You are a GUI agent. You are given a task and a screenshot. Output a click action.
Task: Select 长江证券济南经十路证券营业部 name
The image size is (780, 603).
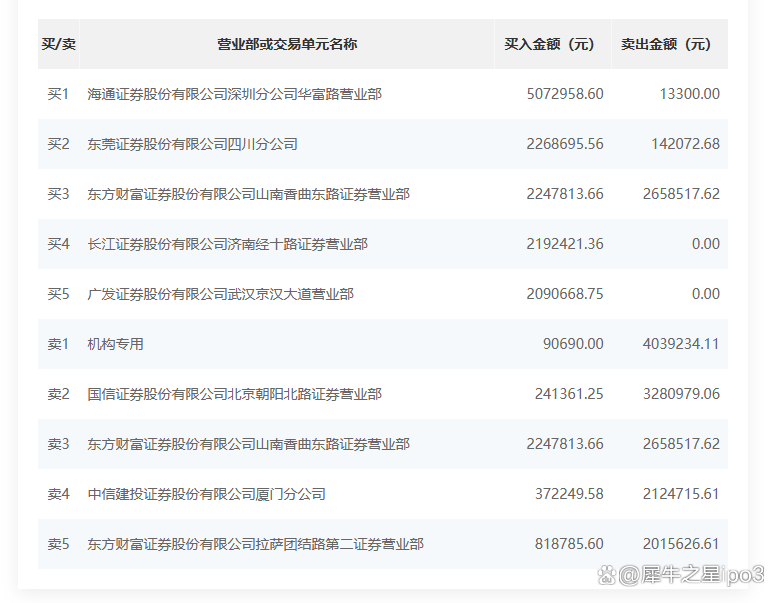[x=227, y=244]
